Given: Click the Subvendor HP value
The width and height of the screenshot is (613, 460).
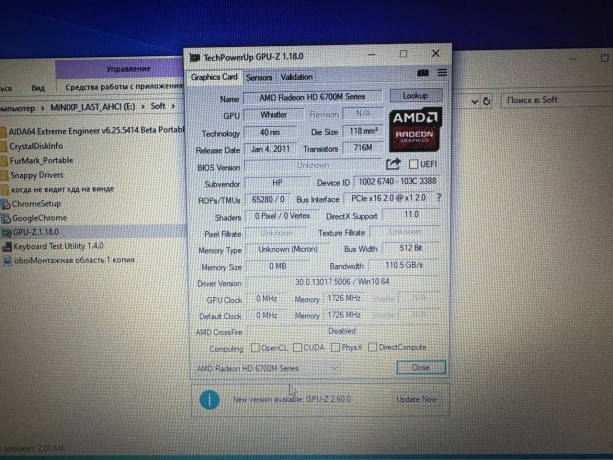Looking at the screenshot, I should pos(277,183).
